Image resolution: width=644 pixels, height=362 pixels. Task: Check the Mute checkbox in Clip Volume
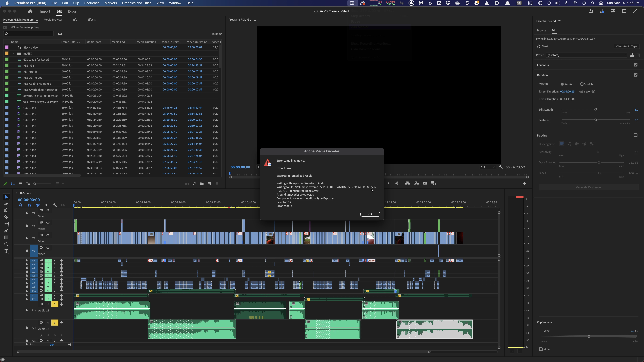coord(541,349)
